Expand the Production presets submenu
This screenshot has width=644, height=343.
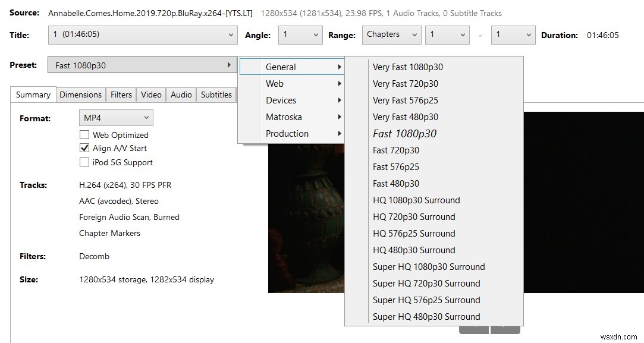[x=291, y=133]
